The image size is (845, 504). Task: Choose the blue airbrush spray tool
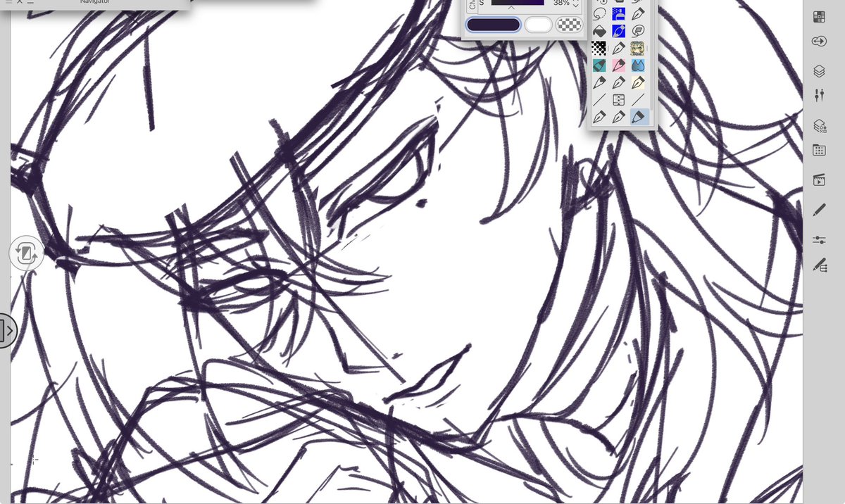pos(618,13)
